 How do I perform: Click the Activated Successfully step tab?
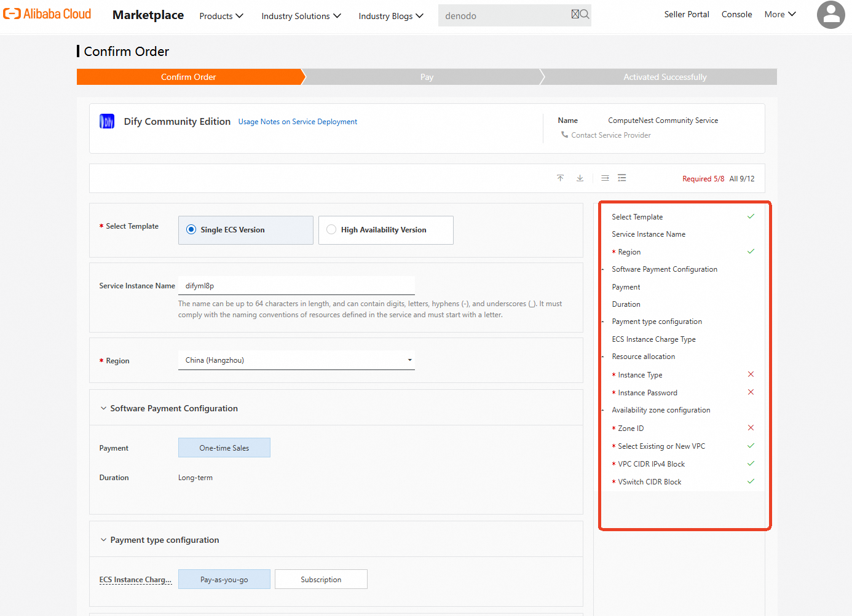pos(665,77)
